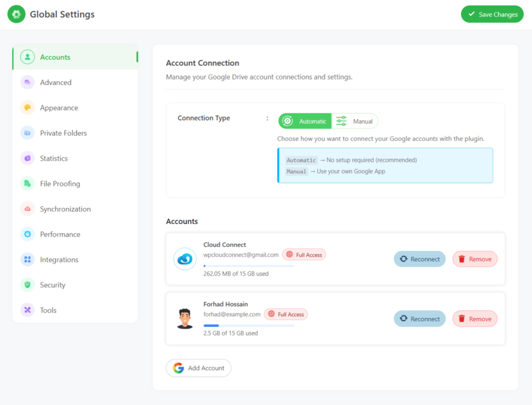
Task: Click the Synchronization cloud icon
Action: 28,209
